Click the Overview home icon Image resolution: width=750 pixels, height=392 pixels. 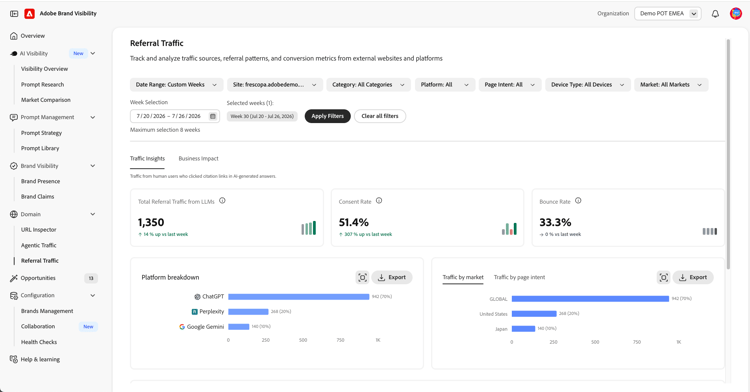coord(14,36)
